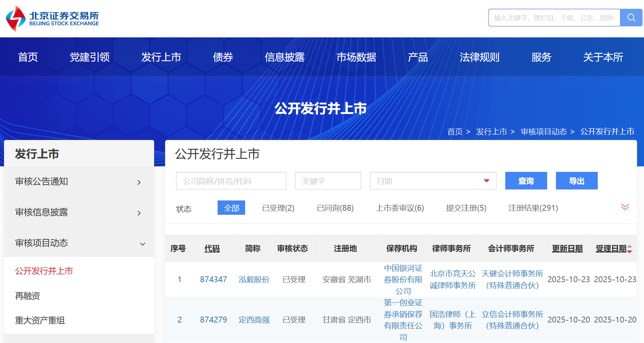Image resolution: width=644 pixels, height=343 pixels.
Task: Select 再融资 in the sidebar
Action: click(28, 296)
